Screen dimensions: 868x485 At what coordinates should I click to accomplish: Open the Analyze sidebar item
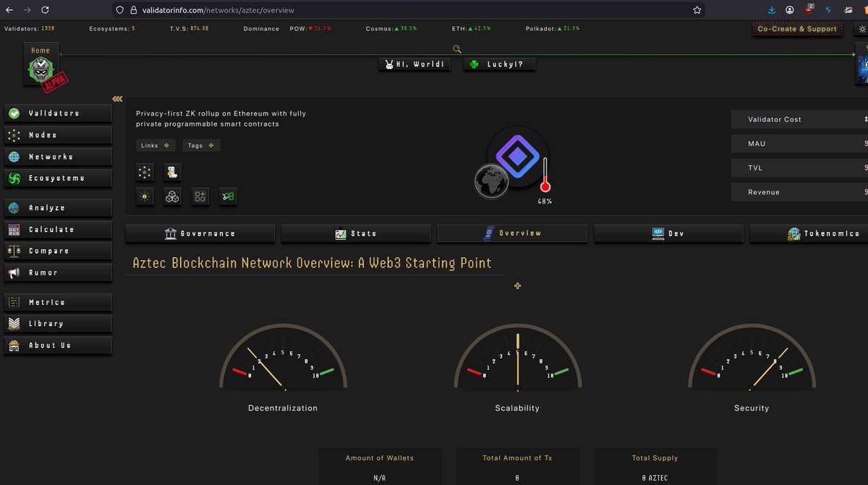59,208
